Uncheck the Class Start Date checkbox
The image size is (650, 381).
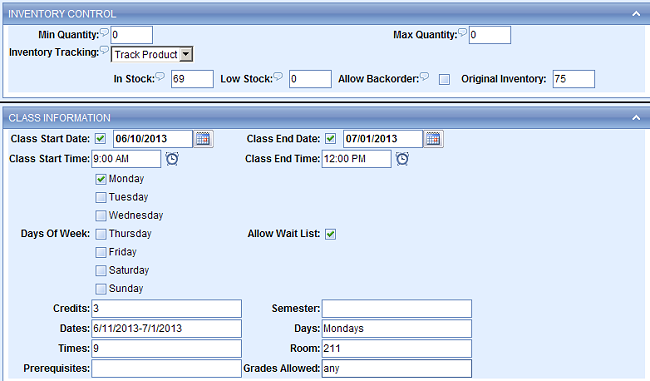coord(100,138)
